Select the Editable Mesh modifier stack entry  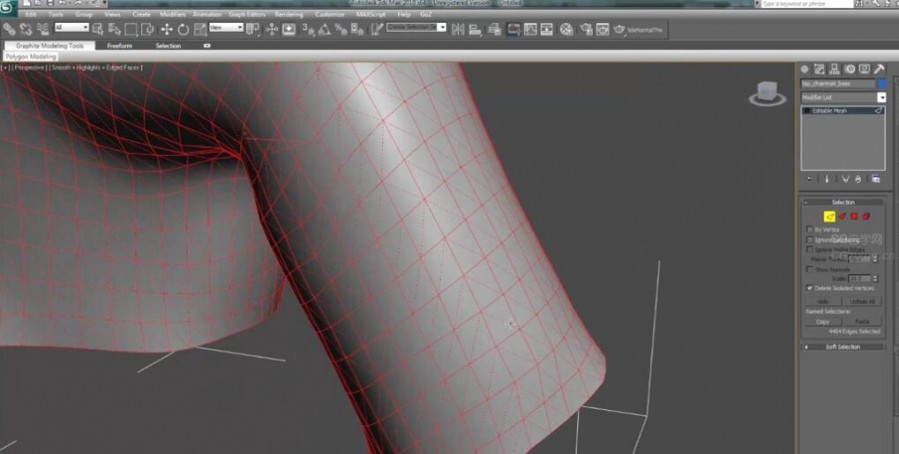843,111
